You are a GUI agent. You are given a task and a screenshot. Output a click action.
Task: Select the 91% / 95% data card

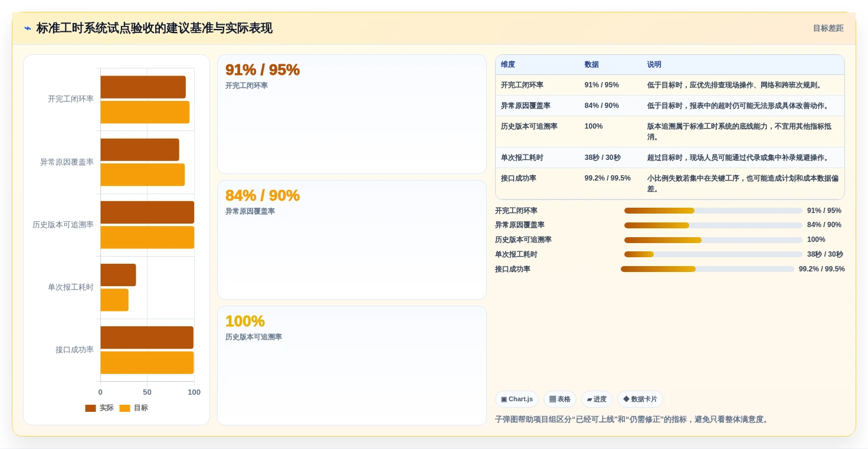[352, 114]
